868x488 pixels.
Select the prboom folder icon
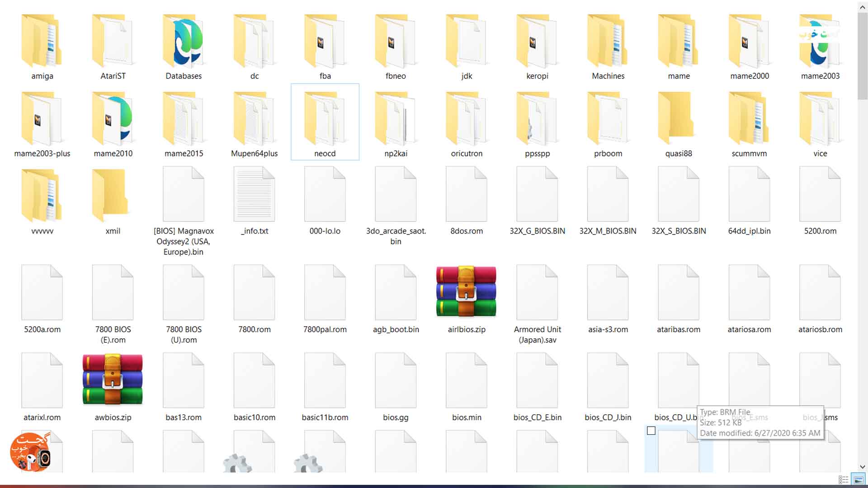point(608,118)
